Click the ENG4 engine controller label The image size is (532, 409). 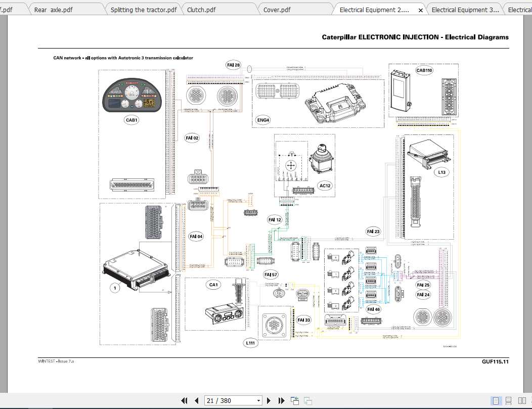click(263, 120)
